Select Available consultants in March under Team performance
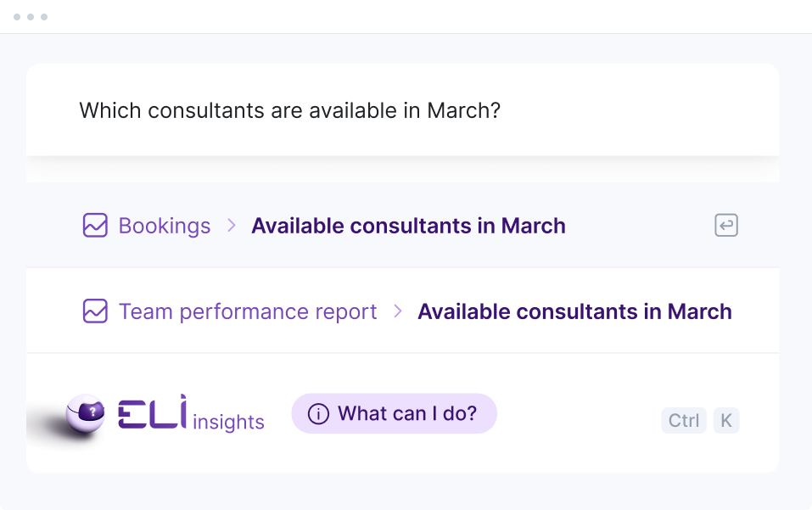The image size is (812, 510). click(574, 311)
